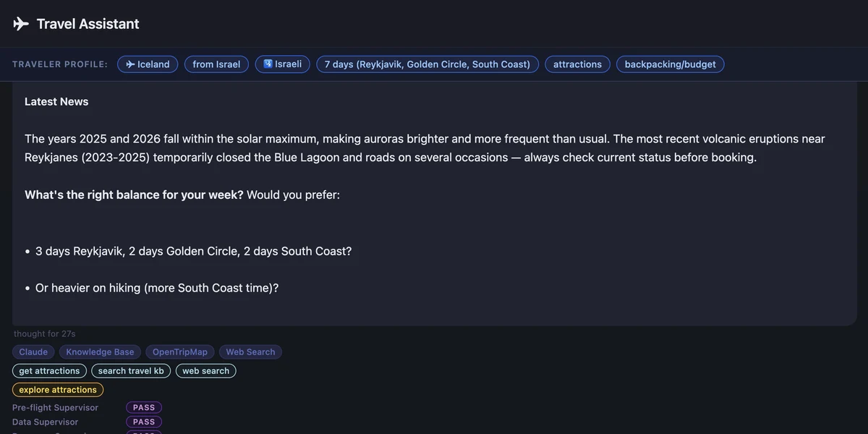Select the Iceland destination chip
The width and height of the screenshot is (868, 434).
click(148, 64)
